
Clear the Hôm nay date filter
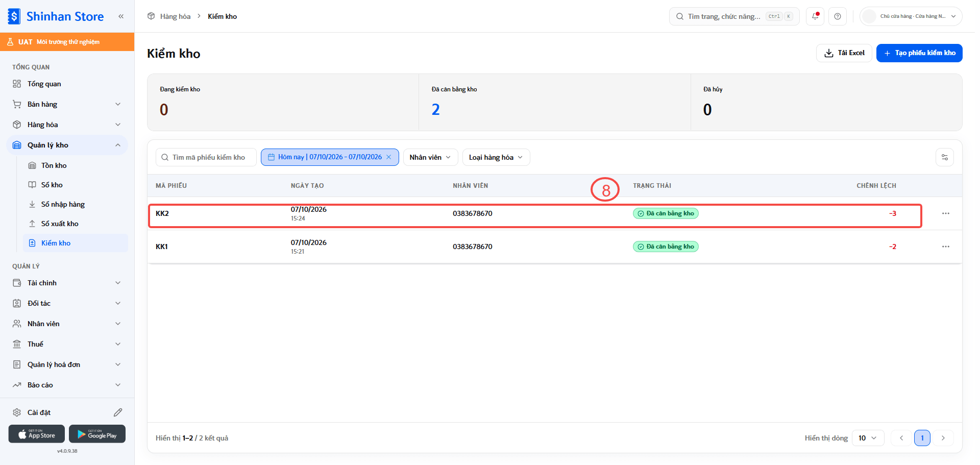[x=389, y=157]
